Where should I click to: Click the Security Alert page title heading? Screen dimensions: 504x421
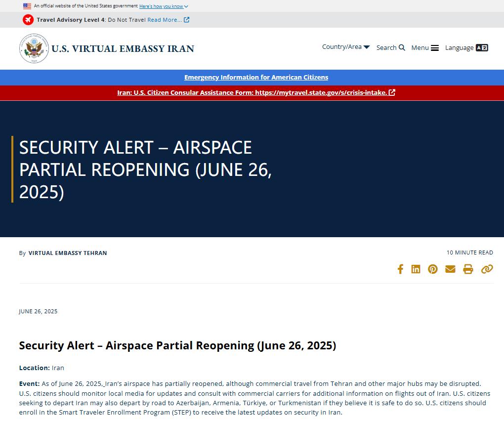pyautogui.click(x=145, y=169)
